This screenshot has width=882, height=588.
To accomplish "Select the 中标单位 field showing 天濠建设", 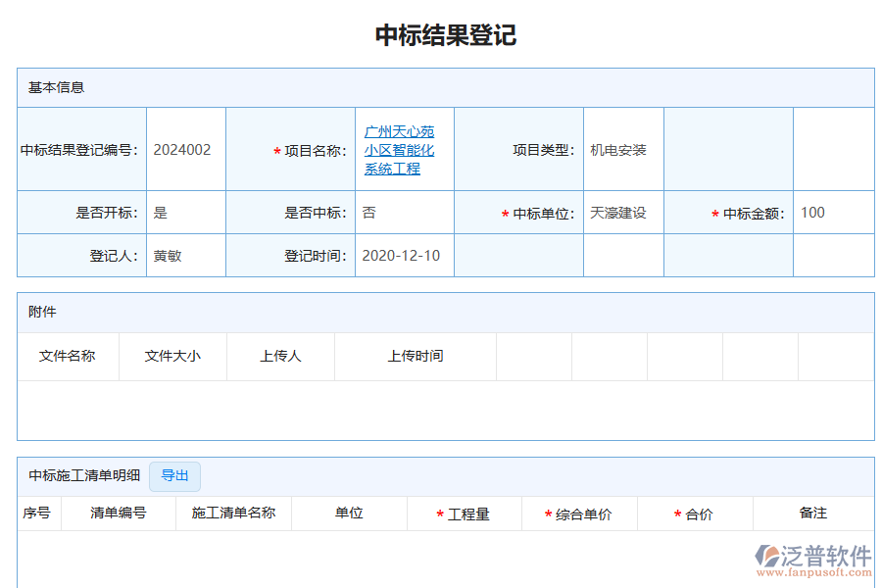I will tap(617, 213).
